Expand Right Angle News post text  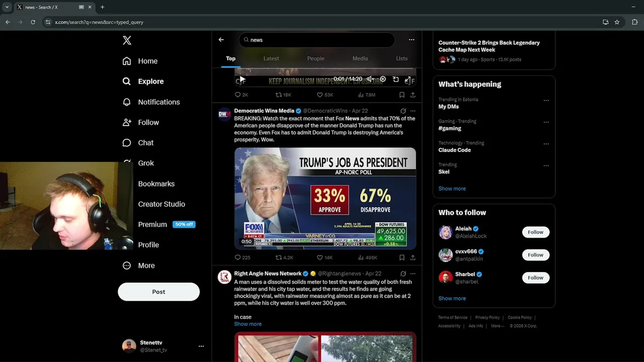[x=248, y=324]
